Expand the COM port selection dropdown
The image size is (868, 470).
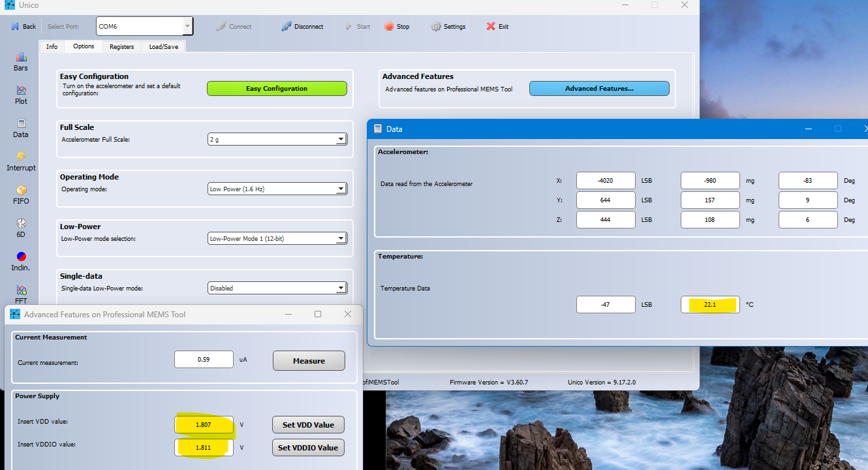[x=187, y=26]
